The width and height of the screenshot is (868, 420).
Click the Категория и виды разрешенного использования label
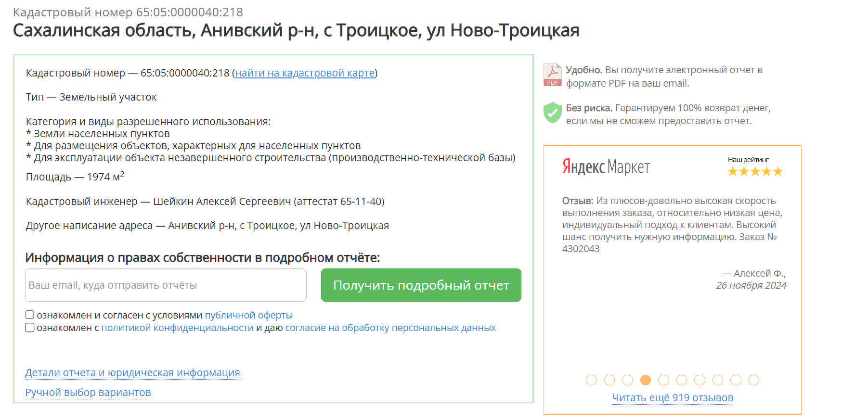148,122
